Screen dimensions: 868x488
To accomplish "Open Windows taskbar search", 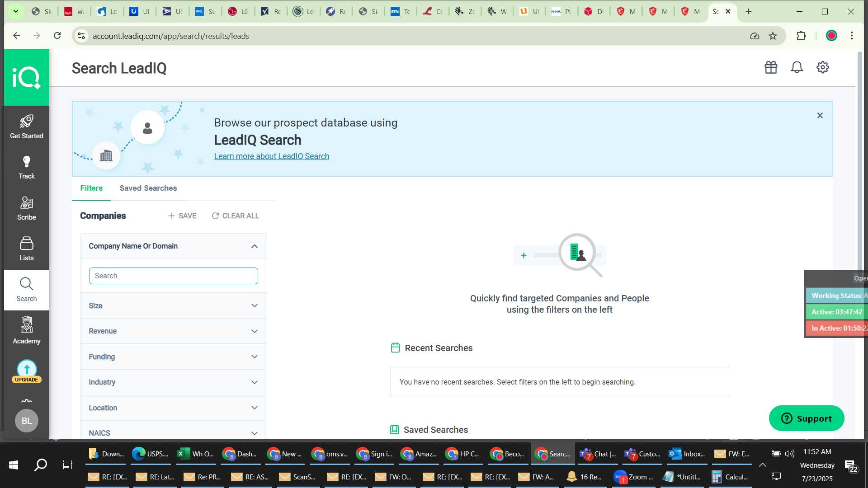I will pyautogui.click(x=41, y=465).
